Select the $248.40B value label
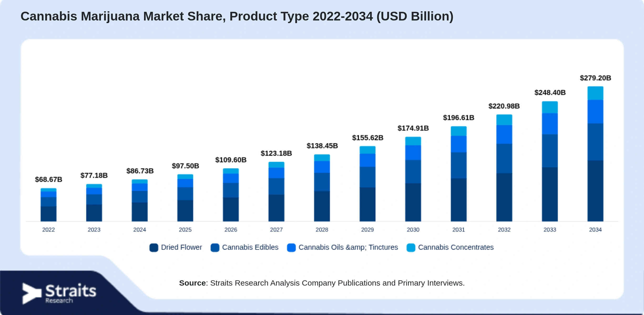 (550, 92)
